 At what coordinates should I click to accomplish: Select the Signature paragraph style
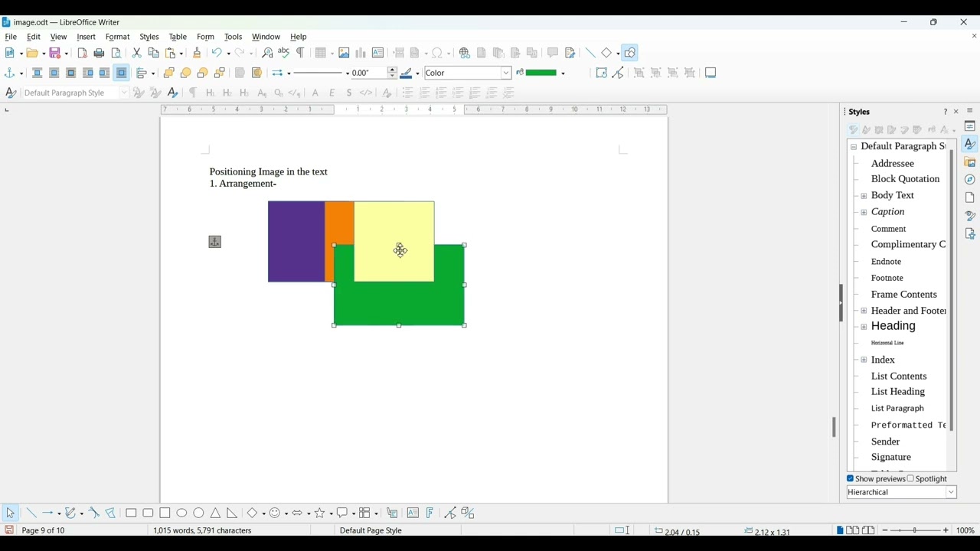coord(892,459)
